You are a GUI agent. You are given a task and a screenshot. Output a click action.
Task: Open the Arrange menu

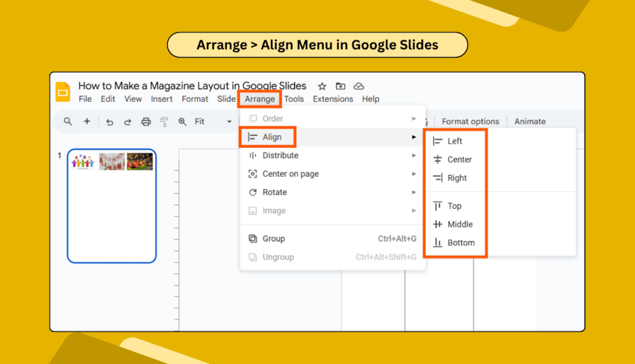(259, 99)
